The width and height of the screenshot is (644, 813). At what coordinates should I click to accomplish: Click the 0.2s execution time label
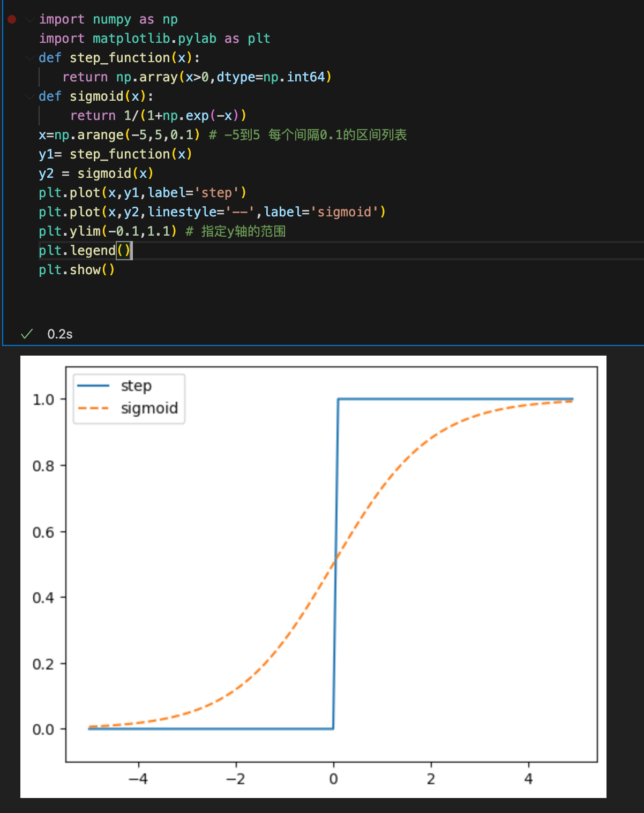pos(60,334)
